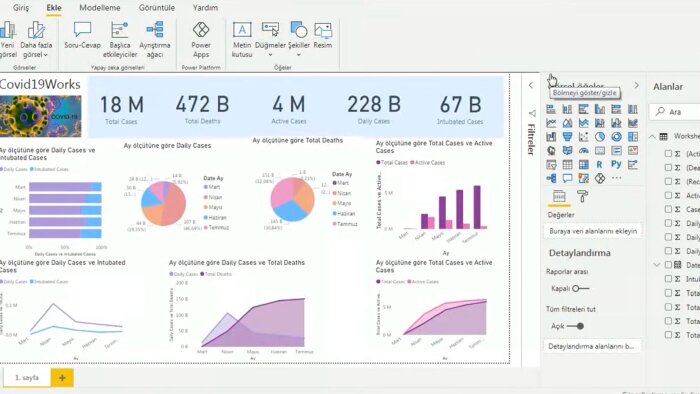700x394 pixels.
Task: Check the Date field checkbox
Action: pyautogui.click(x=668, y=265)
